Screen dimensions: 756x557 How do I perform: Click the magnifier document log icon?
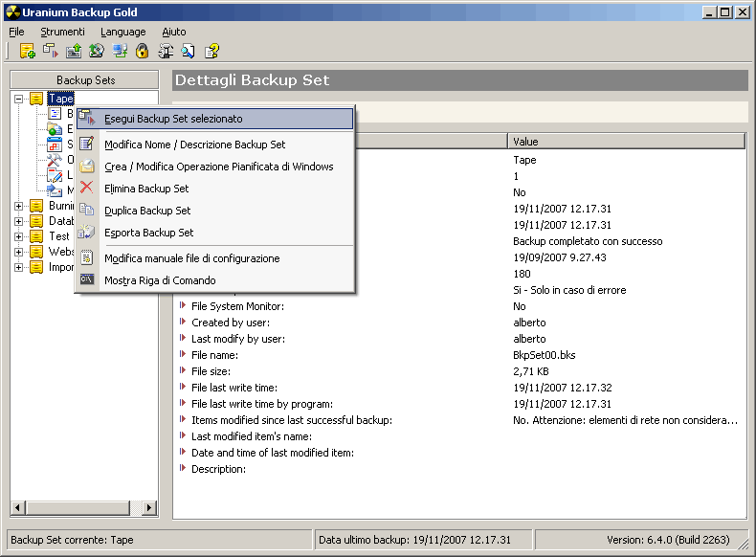coord(188,51)
